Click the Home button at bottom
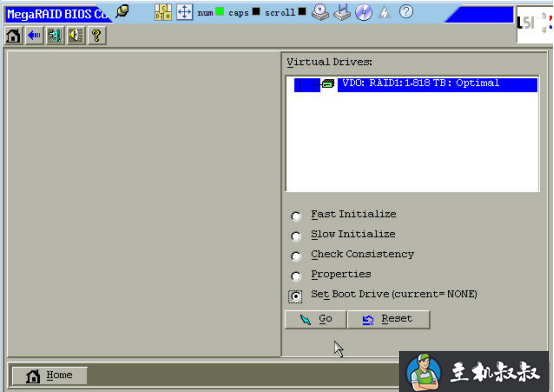 point(49,375)
